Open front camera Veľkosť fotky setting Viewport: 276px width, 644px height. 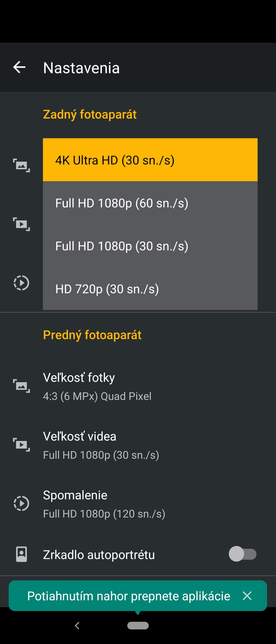click(138, 386)
